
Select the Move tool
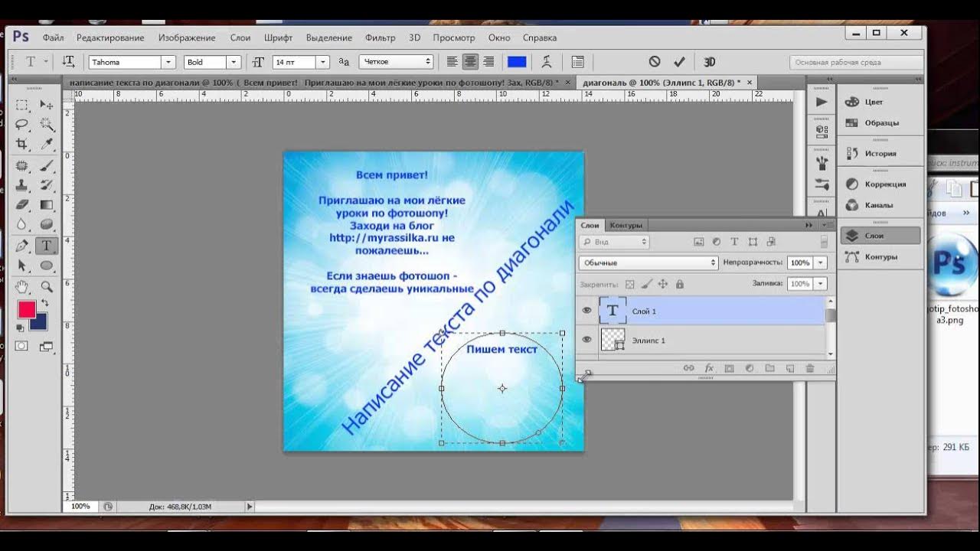pyautogui.click(x=47, y=105)
